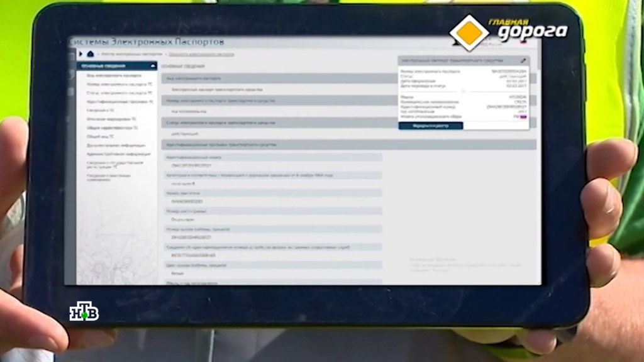Click the home icon in the breadcrumb bar
The height and width of the screenshot is (362, 644).
(x=90, y=54)
